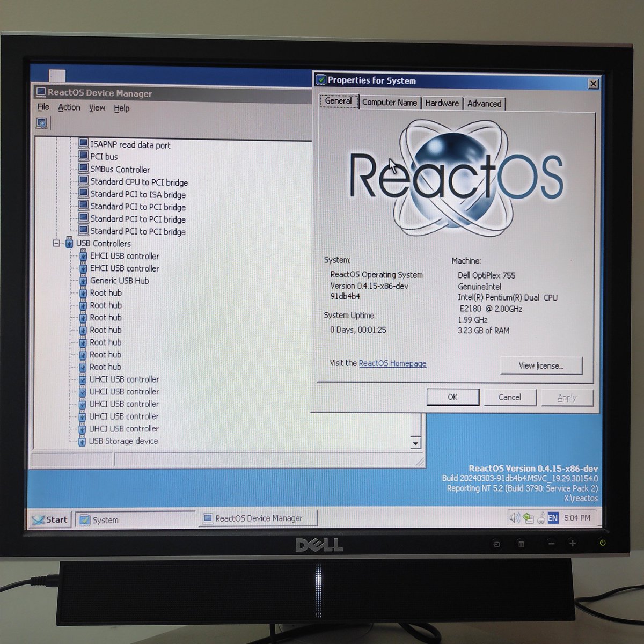Switch to the Advanced tab
The image size is (644, 644).
tap(484, 103)
